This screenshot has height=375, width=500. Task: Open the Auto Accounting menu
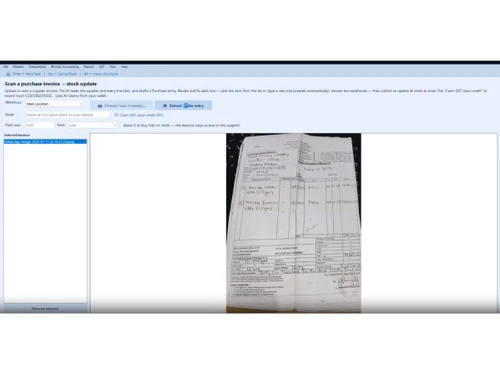click(x=65, y=67)
